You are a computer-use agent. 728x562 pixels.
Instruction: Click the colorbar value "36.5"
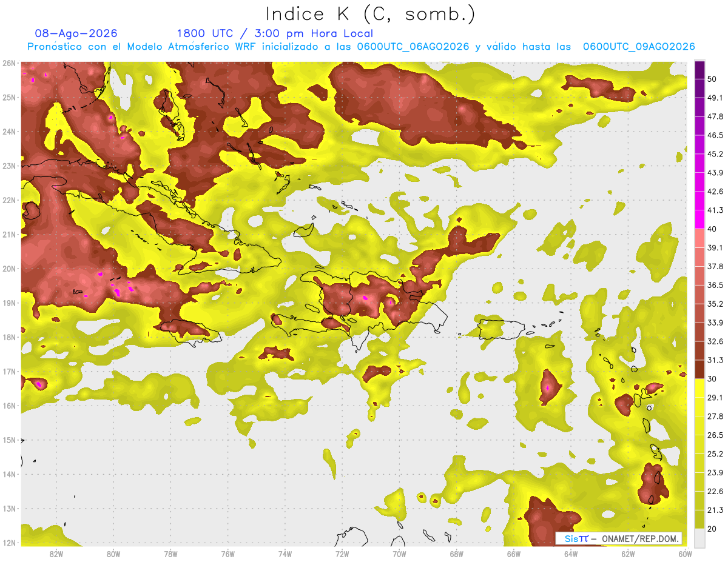click(715, 285)
